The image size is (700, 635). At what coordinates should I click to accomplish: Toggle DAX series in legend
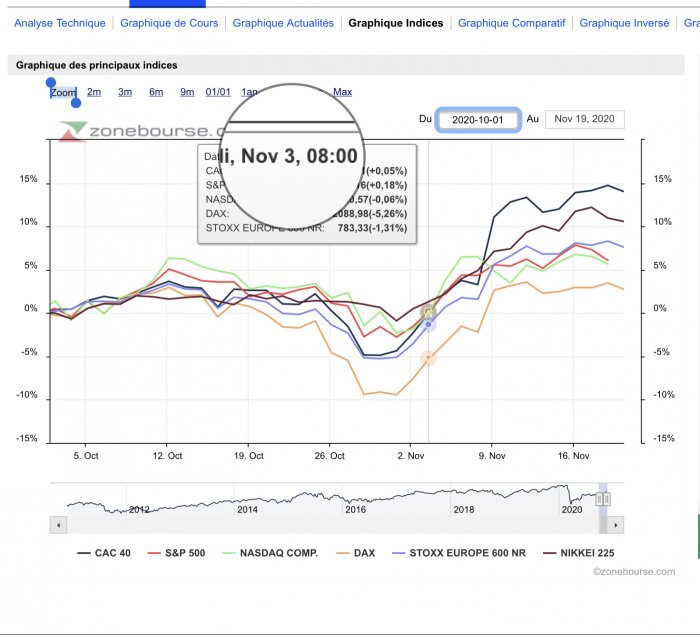coord(356,553)
